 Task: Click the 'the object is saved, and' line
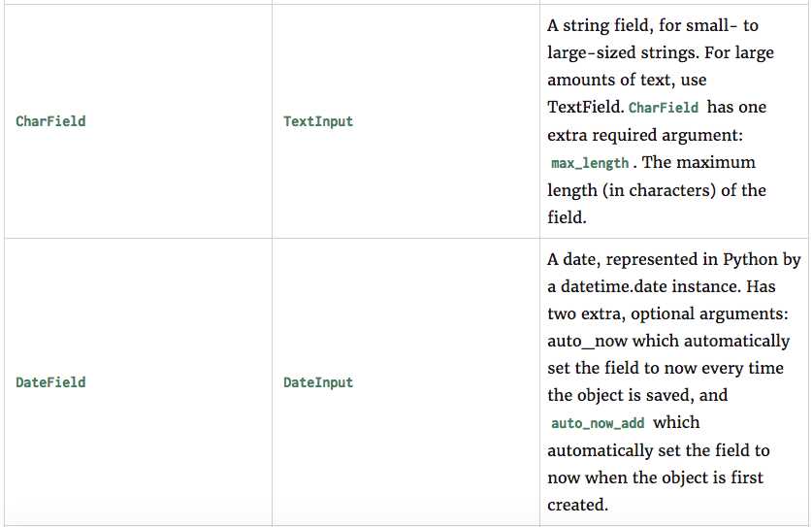click(x=637, y=395)
